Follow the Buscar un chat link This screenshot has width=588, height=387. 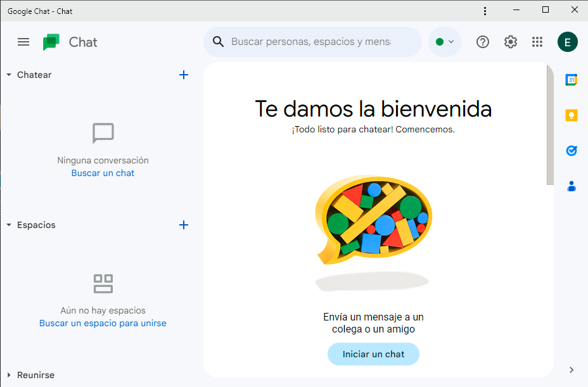point(103,173)
